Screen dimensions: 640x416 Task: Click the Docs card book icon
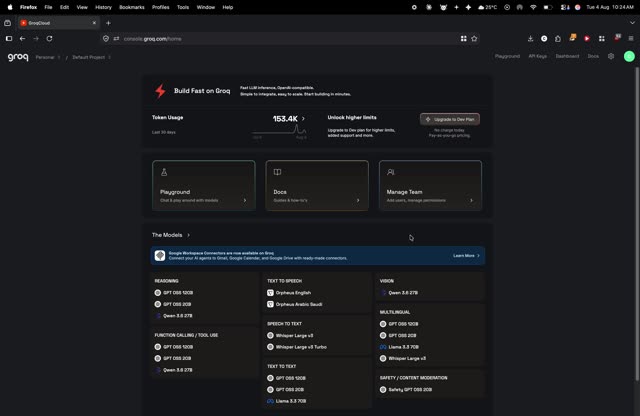pyautogui.click(x=277, y=172)
